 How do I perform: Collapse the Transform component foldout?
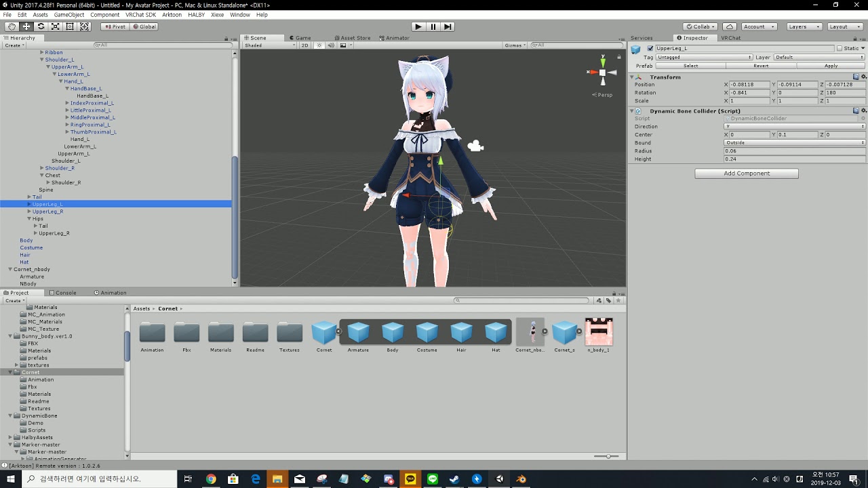[633, 77]
